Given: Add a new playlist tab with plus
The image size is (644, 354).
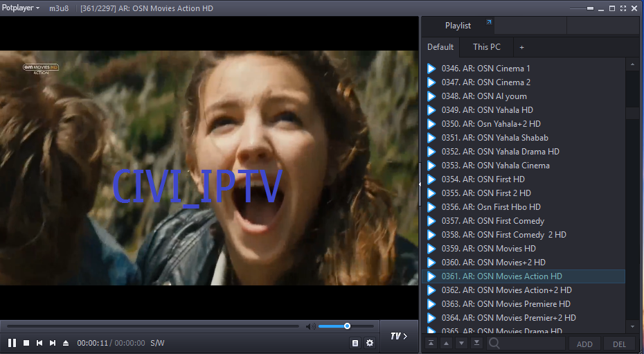Looking at the screenshot, I should pyautogui.click(x=521, y=47).
